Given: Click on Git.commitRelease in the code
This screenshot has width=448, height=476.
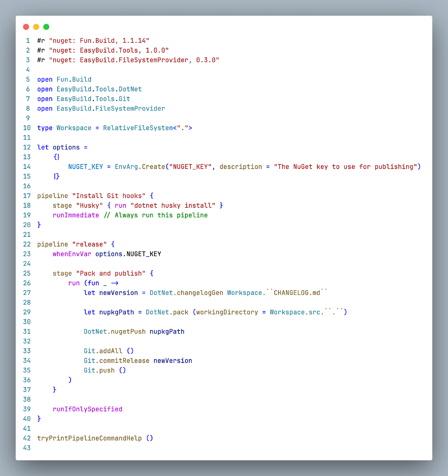Looking at the screenshot, I should pos(116,361).
